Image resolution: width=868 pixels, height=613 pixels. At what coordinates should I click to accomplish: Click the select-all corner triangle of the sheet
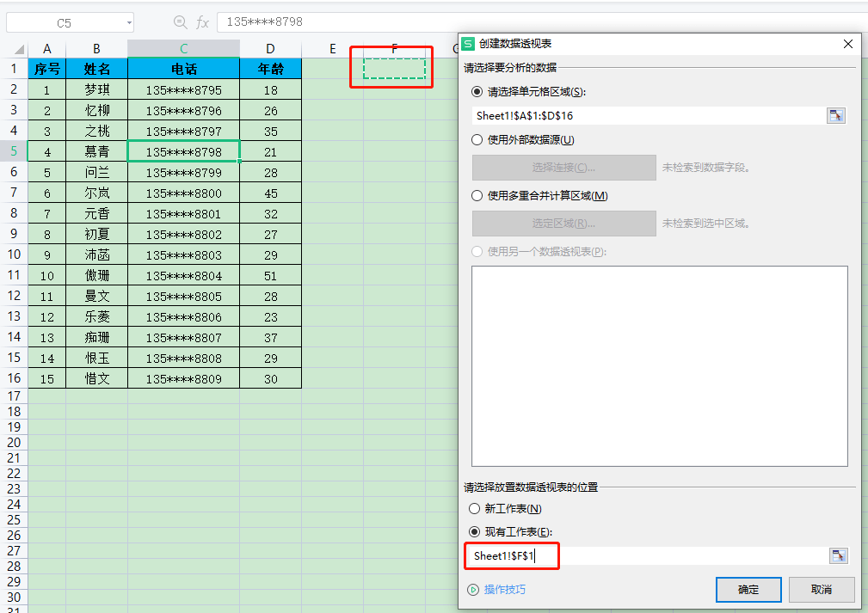(18, 49)
